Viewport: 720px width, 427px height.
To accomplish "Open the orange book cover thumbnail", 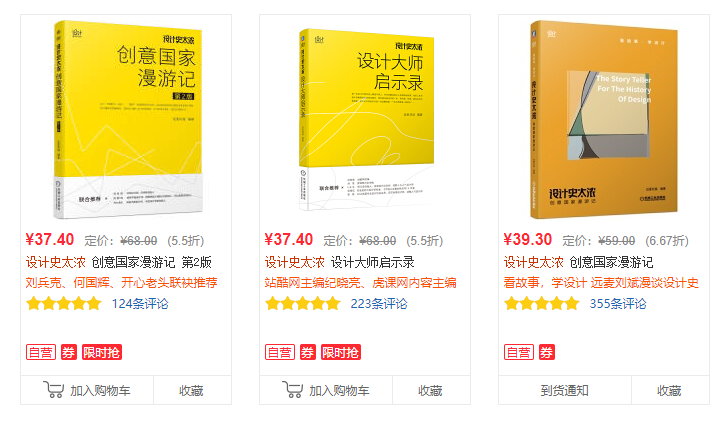I will point(604,119).
